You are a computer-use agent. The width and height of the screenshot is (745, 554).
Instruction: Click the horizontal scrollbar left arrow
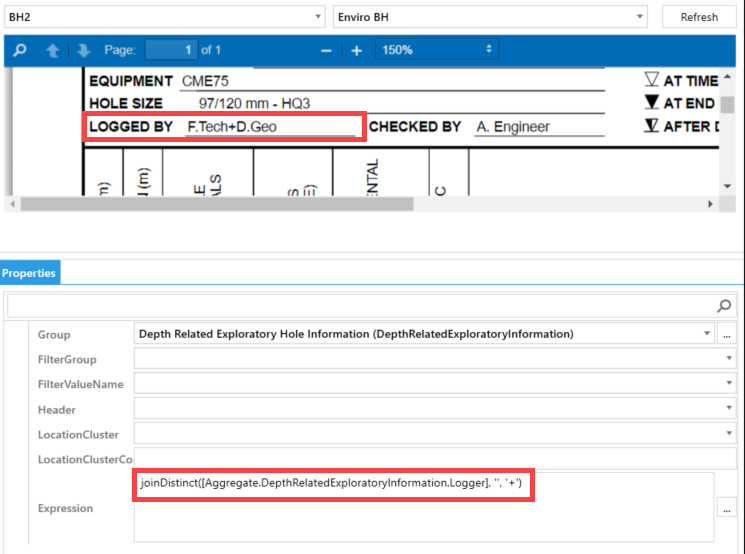13,204
